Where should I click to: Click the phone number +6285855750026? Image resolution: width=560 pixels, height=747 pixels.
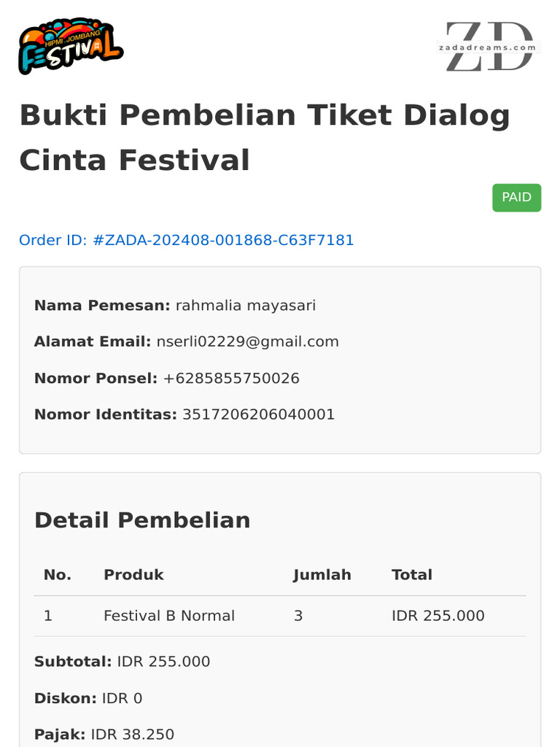pos(231,378)
